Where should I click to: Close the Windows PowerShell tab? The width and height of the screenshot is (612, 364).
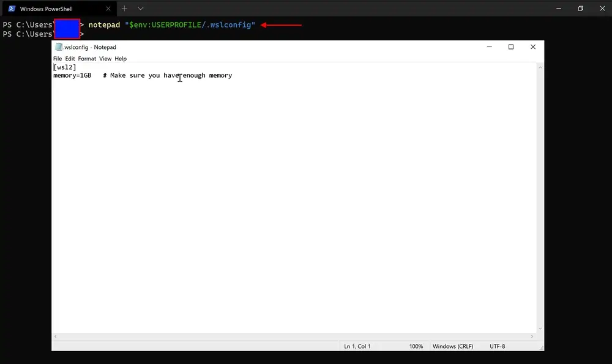108,9
